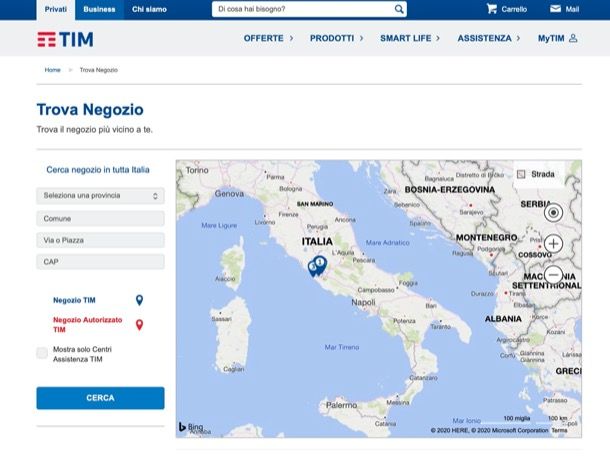Click Cerca negozio in tutta Italia heading
This screenshot has height=456, width=610.
[x=98, y=170]
